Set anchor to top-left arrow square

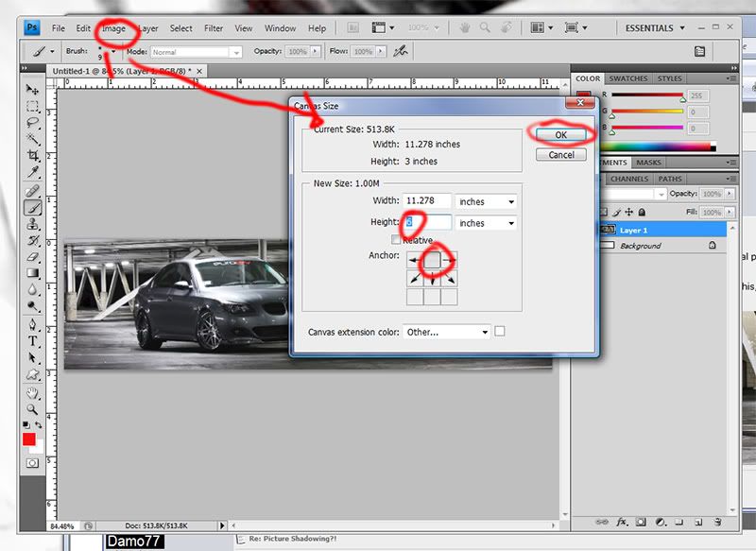tap(415, 259)
